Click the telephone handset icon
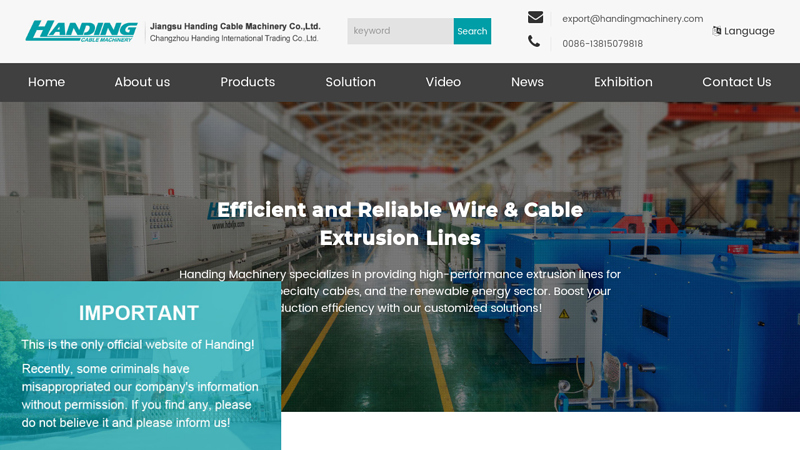The width and height of the screenshot is (800, 450). (x=534, y=41)
